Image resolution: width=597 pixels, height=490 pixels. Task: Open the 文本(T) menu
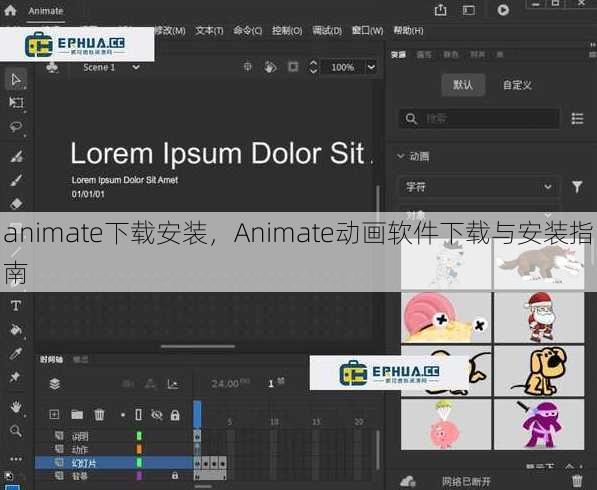point(209,30)
